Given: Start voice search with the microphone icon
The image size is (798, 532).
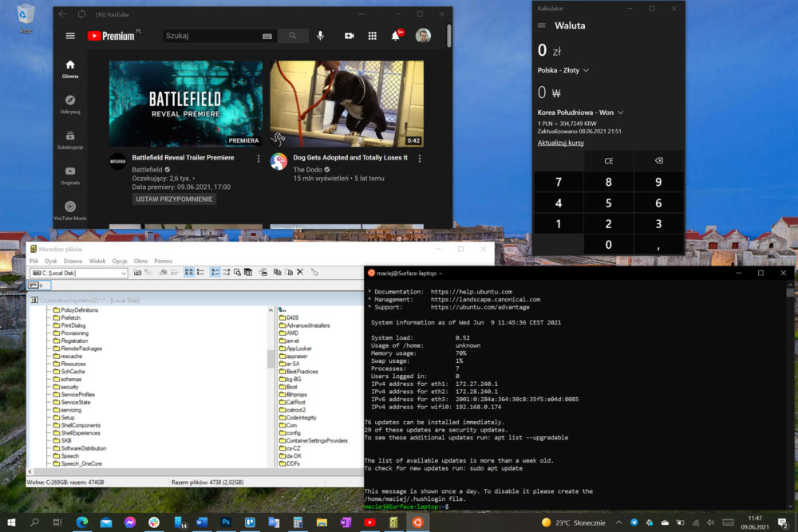Looking at the screenshot, I should 320,36.
